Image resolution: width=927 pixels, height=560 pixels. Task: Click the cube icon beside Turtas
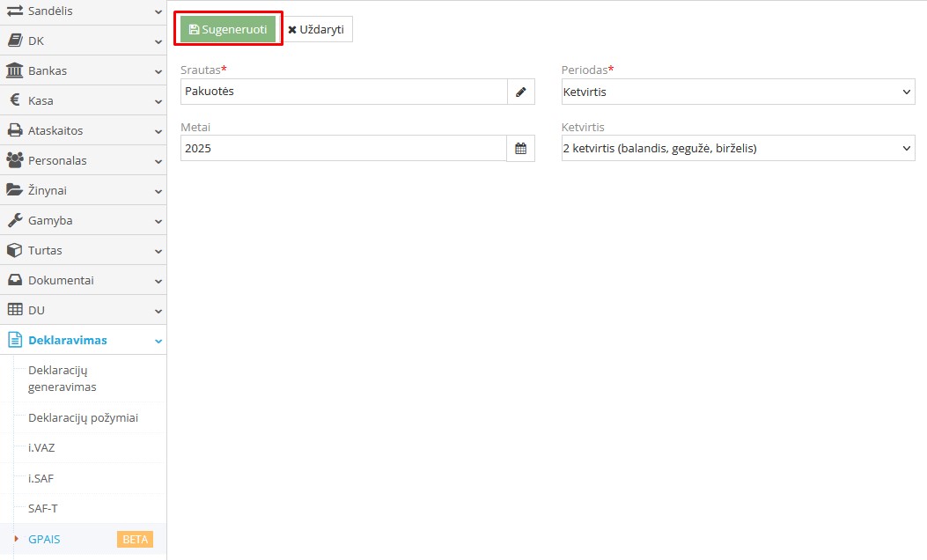tap(15, 250)
